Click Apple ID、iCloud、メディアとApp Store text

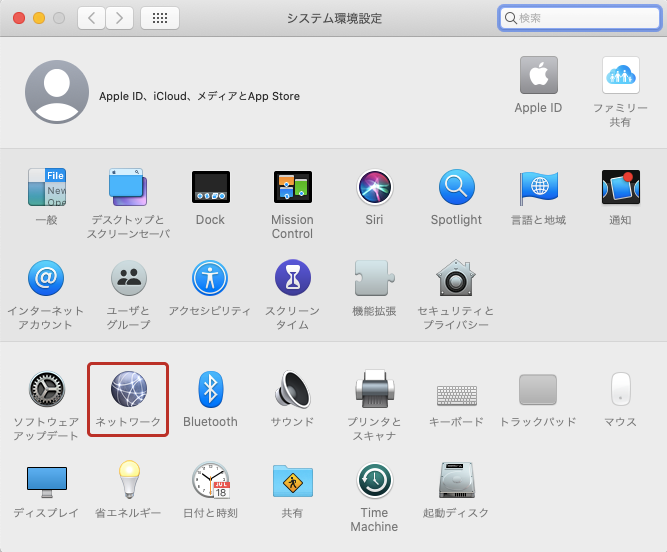click(200, 97)
